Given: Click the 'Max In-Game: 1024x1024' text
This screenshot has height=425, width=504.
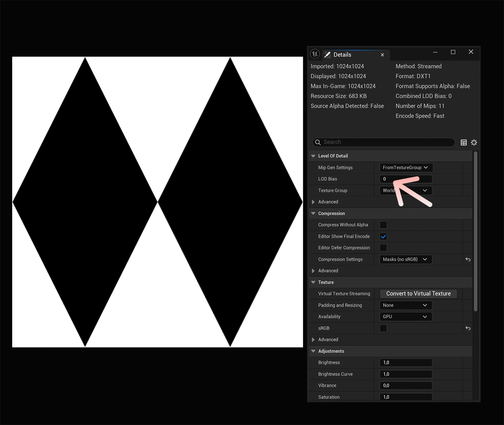Looking at the screenshot, I should 343,86.
